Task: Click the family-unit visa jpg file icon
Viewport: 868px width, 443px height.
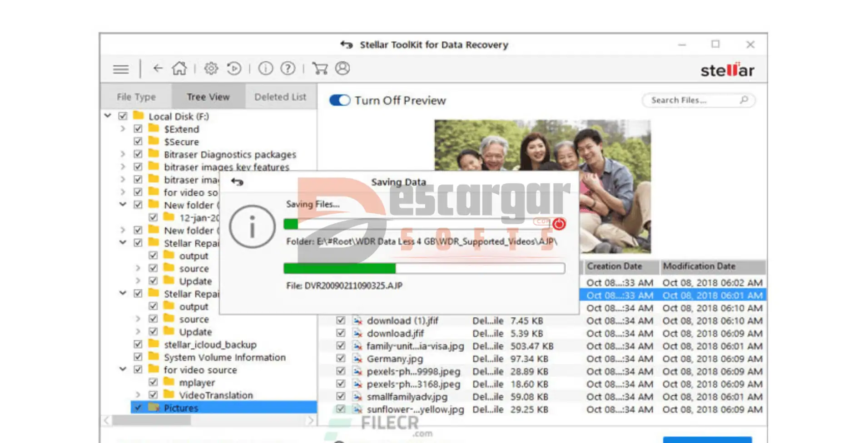Action: [x=357, y=346]
